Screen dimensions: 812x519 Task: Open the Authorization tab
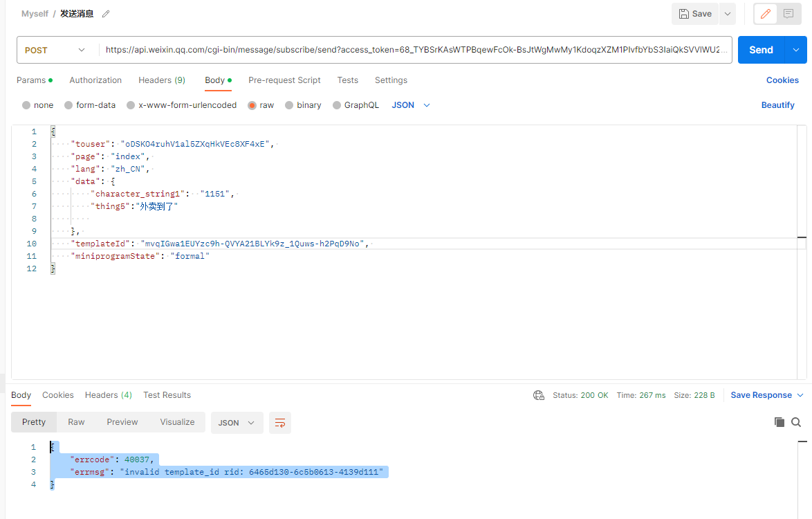point(95,80)
